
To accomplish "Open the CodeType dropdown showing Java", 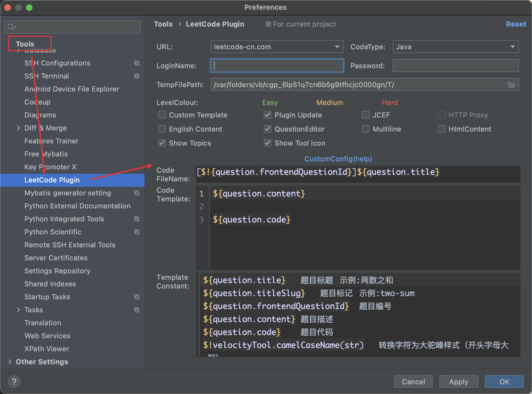I will tap(456, 47).
